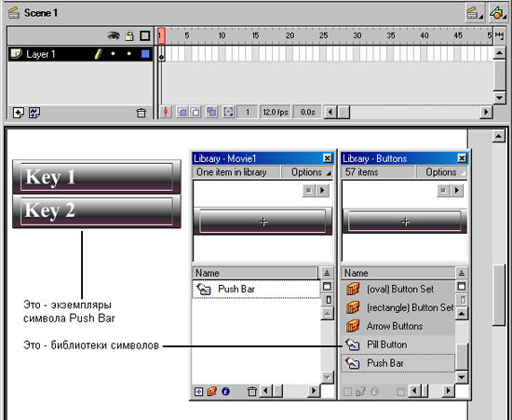
Task: Click the Center Frame button in timeline
Action: [x=166, y=112]
